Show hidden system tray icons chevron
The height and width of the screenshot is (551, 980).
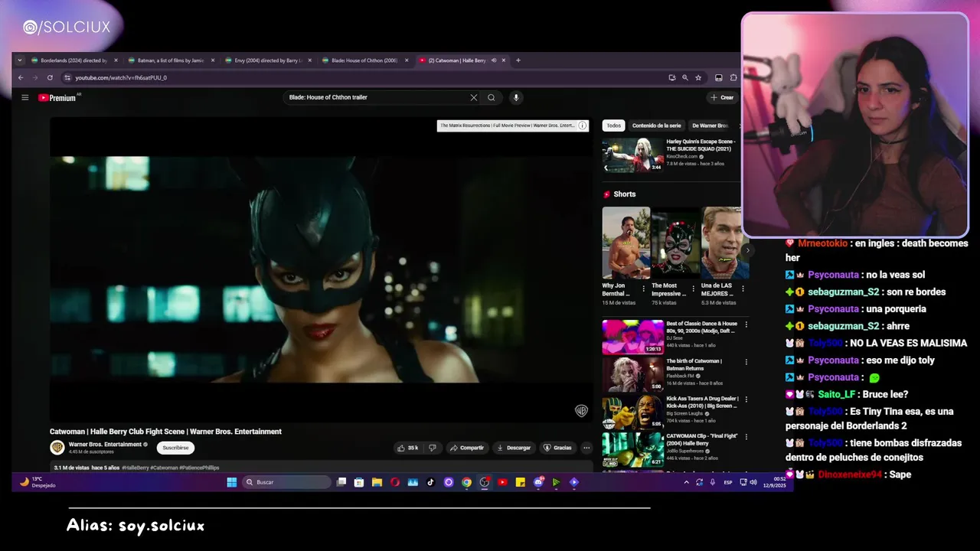[686, 482]
